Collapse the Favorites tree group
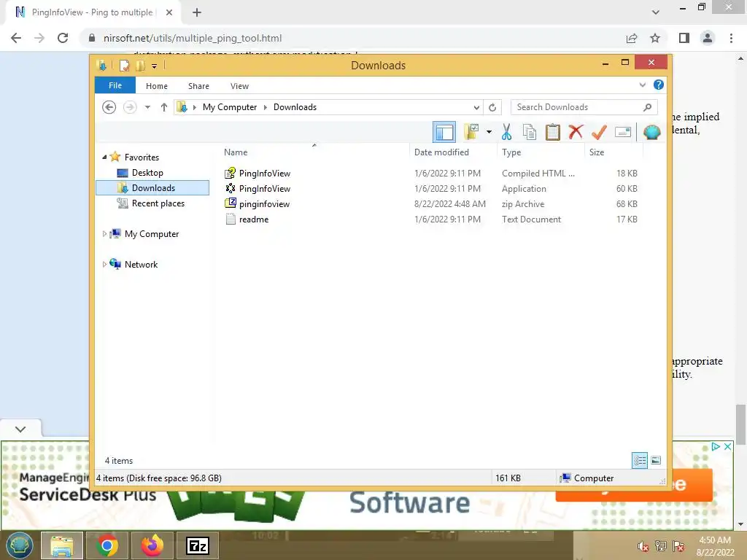Image resolution: width=747 pixels, height=560 pixels. point(104,157)
